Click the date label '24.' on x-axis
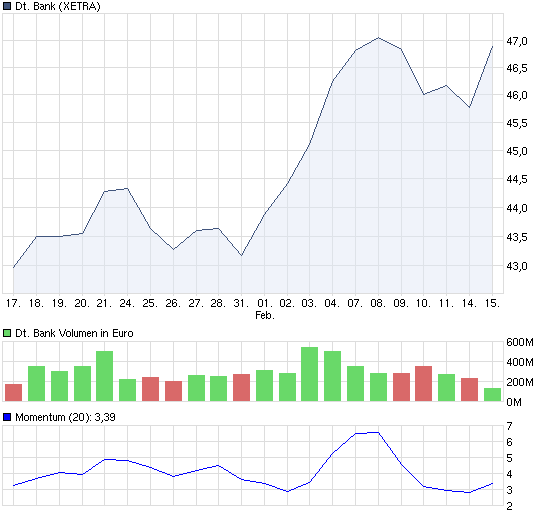 [x=127, y=303]
